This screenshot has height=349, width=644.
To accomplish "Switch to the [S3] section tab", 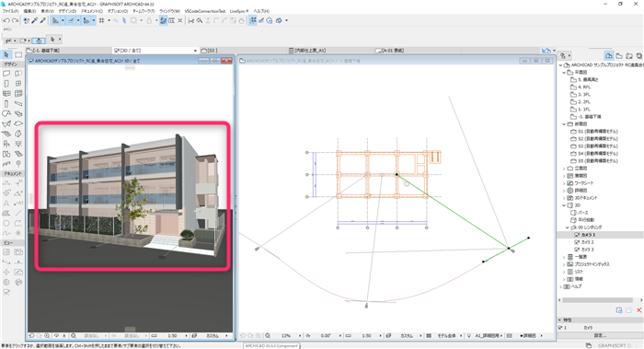I will click(209, 51).
